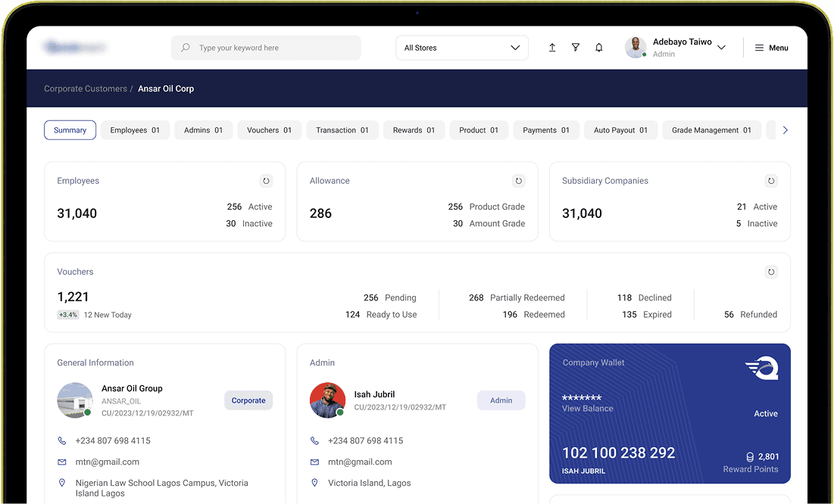
Task: Expand the Adebayo Taiwo account chevron
Action: pos(721,48)
